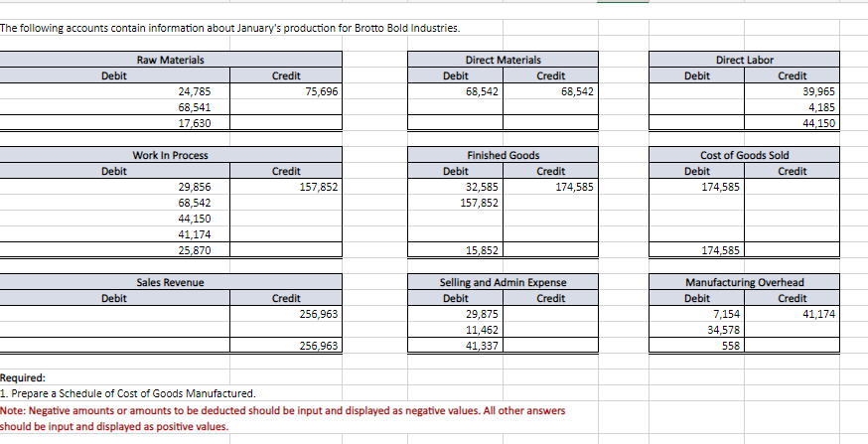868x444 pixels.
Task: Select the "Finished Goods" account header
Action: click(x=503, y=155)
